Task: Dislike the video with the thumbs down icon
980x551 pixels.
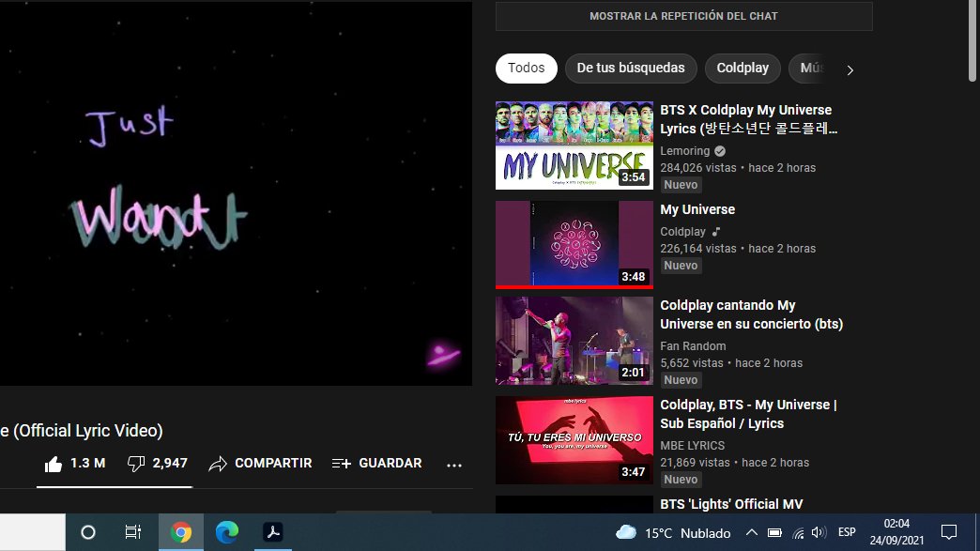Action: 135,464
